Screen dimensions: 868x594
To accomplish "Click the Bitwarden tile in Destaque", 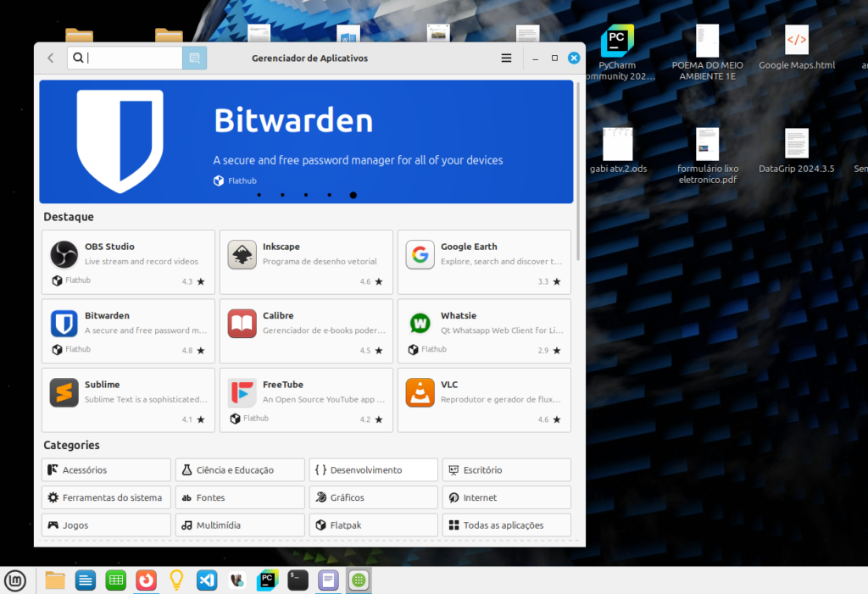I will 128,330.
